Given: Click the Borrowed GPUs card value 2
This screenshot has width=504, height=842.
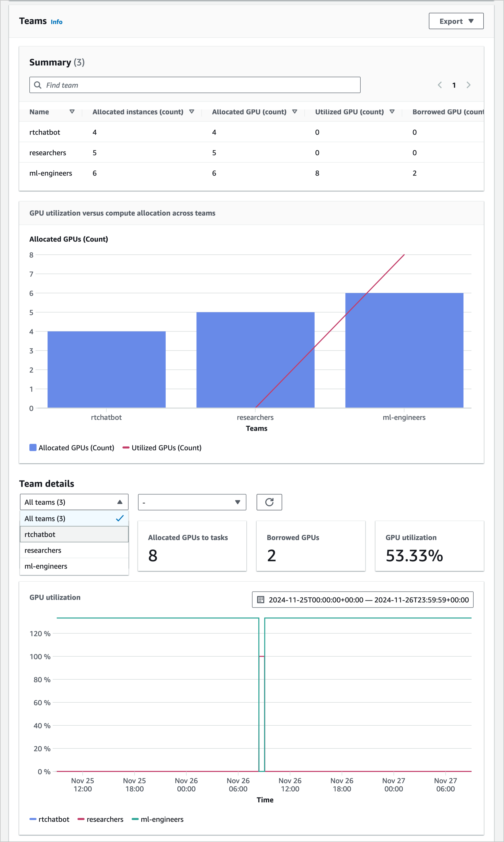Looking at the screenshot, I should [271, 556].
